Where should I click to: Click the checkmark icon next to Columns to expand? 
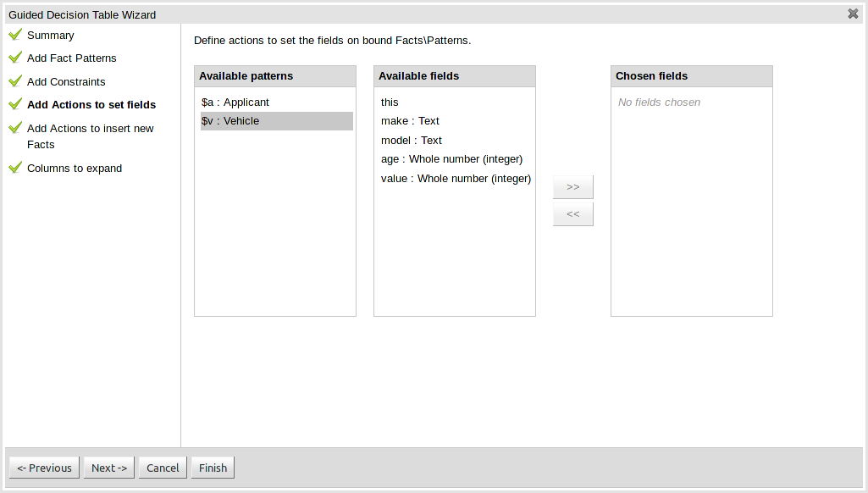tap(14, 168)
